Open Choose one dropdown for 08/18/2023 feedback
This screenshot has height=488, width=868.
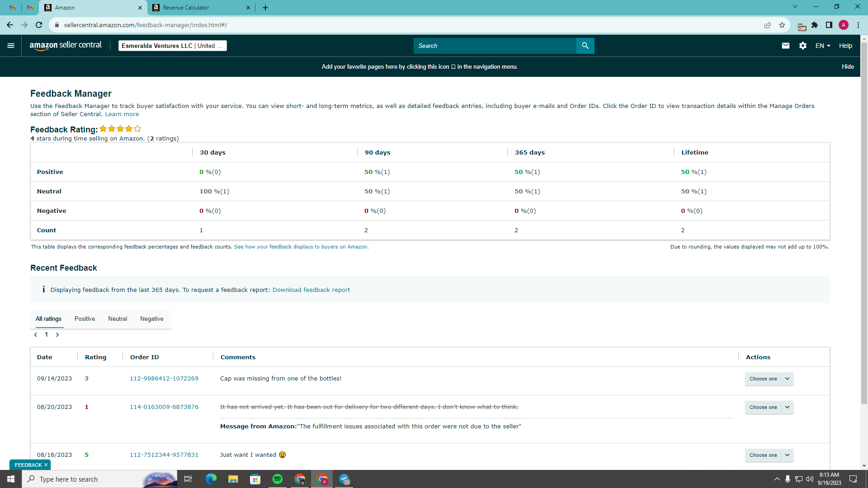click(769, 455)
